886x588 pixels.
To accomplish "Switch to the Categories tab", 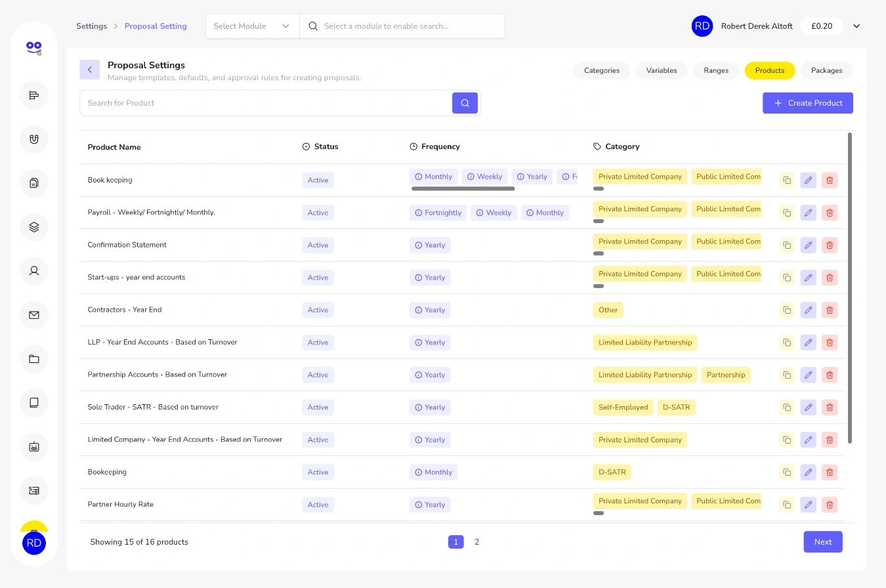I will (602, 70).
